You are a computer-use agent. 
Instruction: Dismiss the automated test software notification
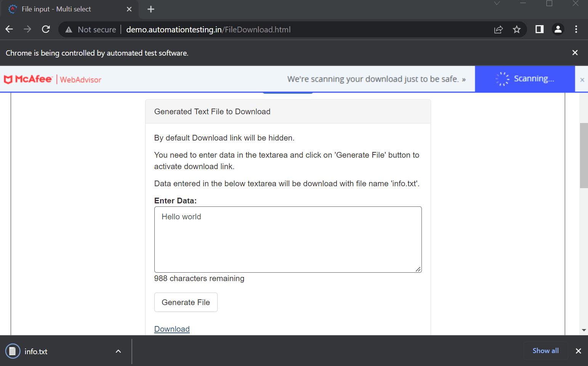point(575,53)
